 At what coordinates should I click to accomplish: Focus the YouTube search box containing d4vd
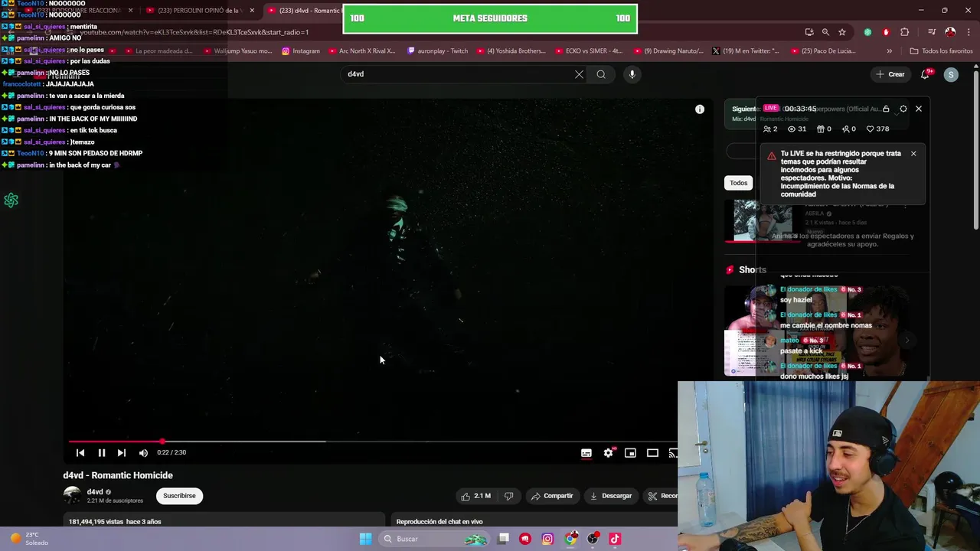459,74
